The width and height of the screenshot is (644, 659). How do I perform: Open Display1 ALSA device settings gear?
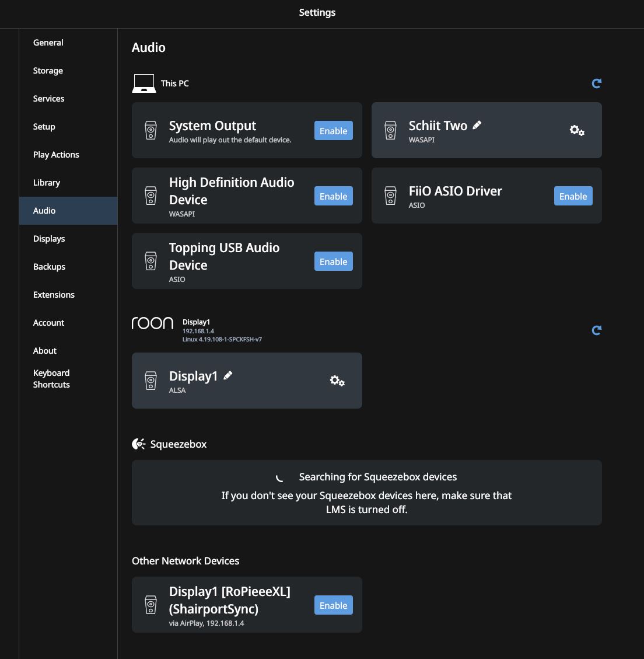337,381
